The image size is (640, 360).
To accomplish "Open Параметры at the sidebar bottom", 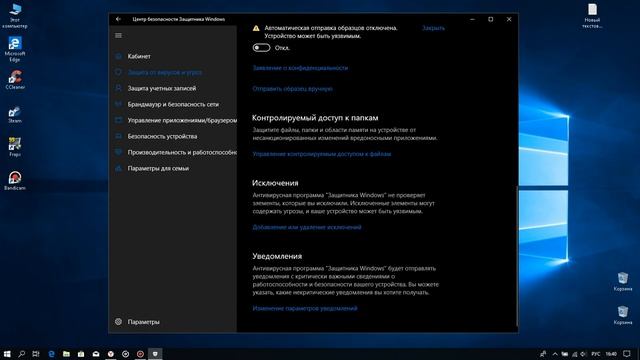I will tap(143, 322).
